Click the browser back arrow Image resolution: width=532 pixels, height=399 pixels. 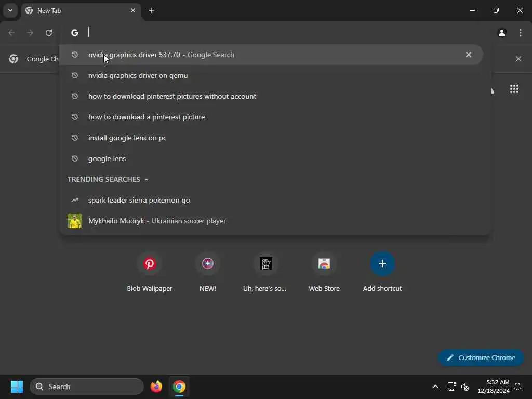tap(11, 33)
